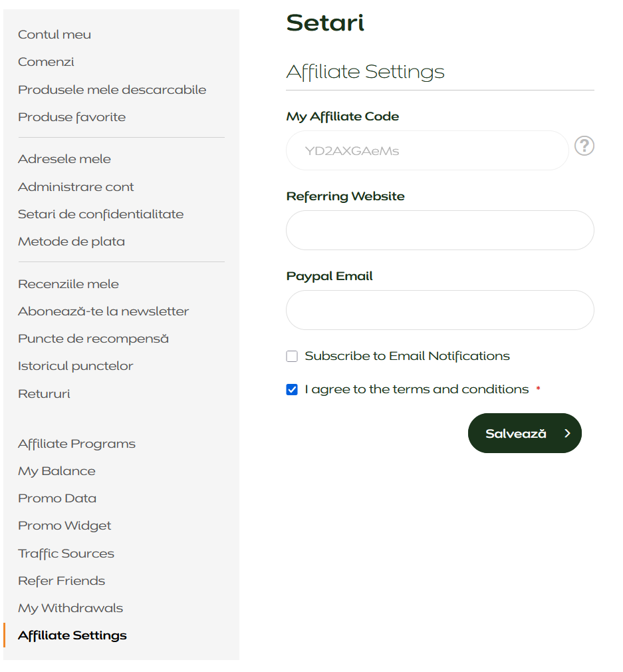Uncheck the terms and conditions agreement
The height and width of the screenshot is (672, 623).
point(292,390)
